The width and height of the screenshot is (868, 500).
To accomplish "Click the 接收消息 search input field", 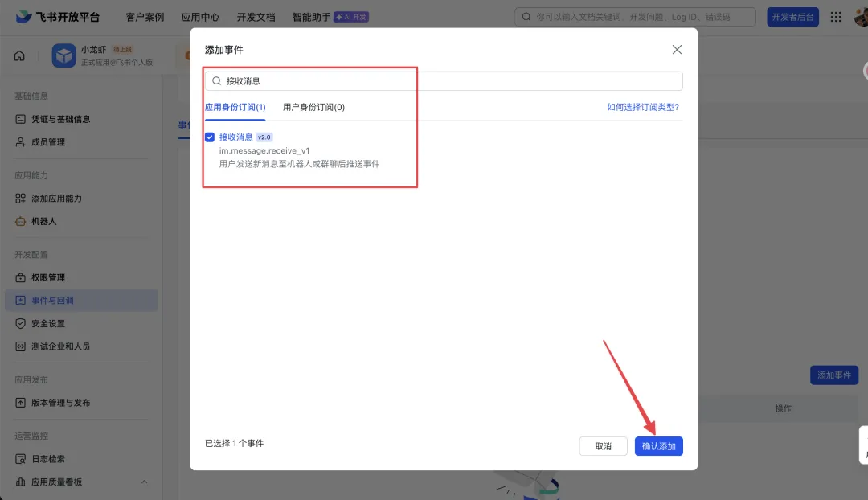I will pyautogui.click(x=444, y=81).
